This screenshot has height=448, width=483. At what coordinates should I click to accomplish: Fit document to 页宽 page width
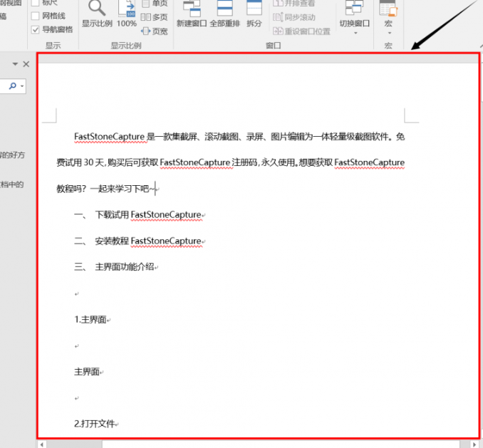(x=154, y=31)
